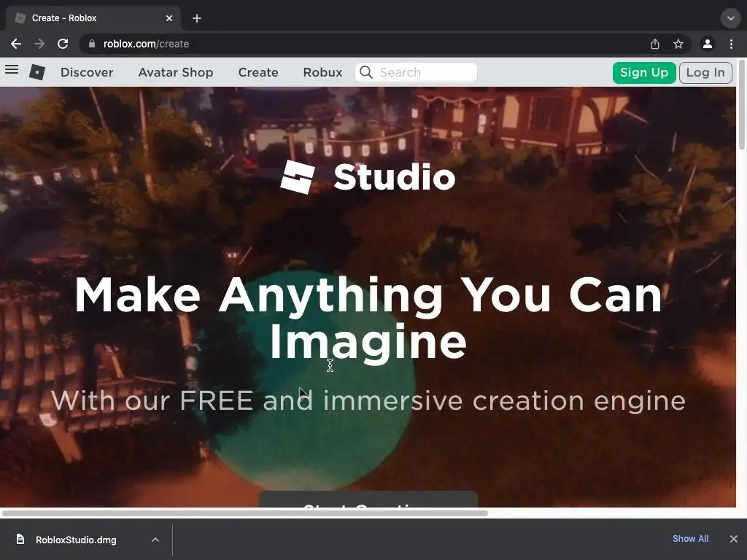Go forward in browser history
This screenshot has width=747, height=560.
[39, 44]
